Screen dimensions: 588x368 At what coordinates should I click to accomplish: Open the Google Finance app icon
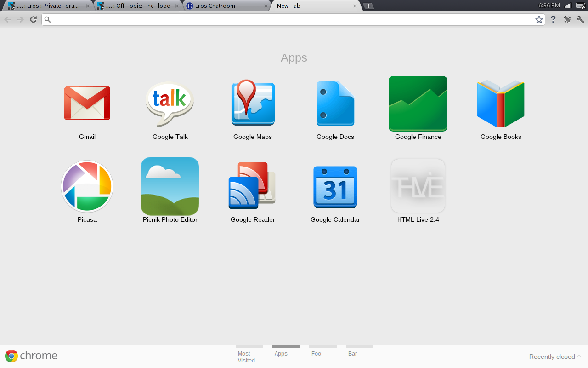pos(418,103)
